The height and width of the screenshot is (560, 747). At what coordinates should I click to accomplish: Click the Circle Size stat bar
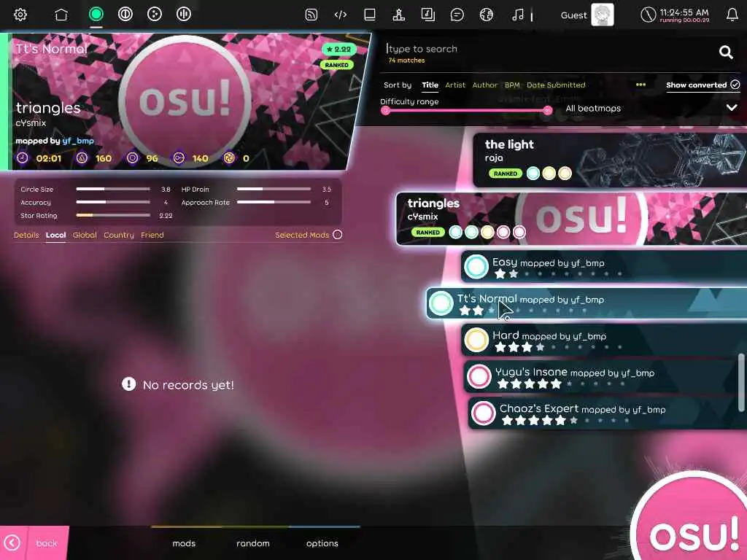[x=113, y=189]
